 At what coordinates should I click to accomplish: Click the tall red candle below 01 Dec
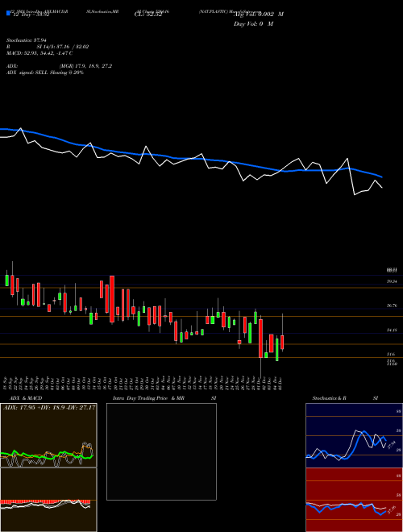tap(260, 339)
